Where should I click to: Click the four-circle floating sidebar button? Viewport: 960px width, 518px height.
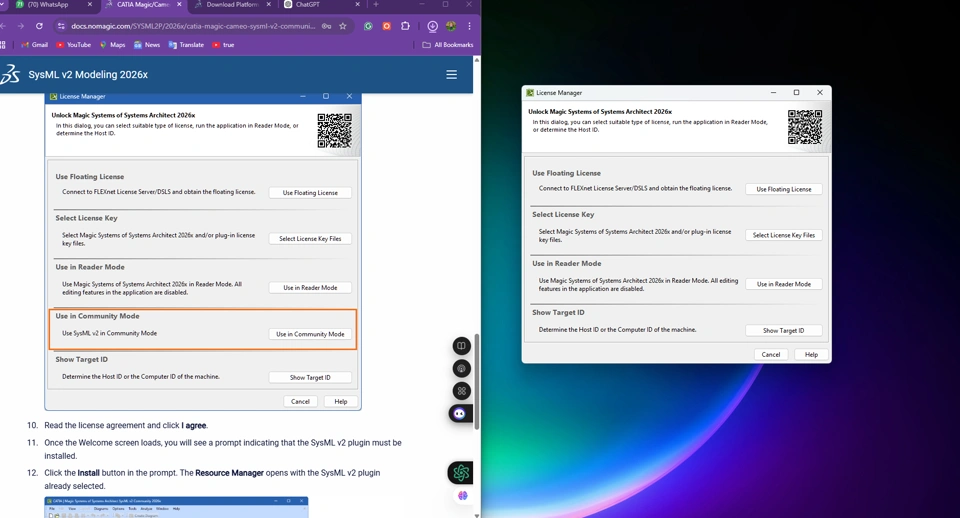pyautogui.click(x=462, y=391)
